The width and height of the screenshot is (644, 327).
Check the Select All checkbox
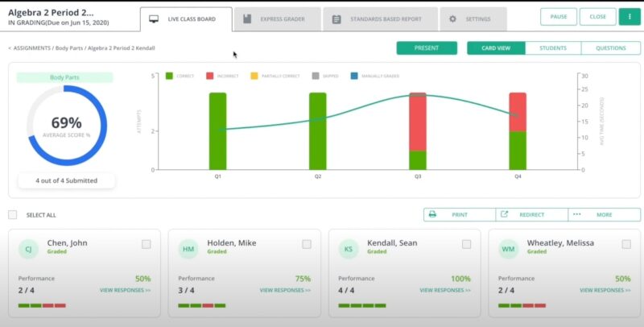tap(12, 215)
